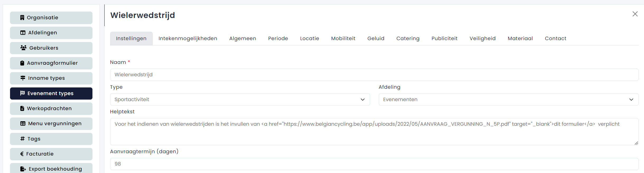Switch to the Materiaal tab
Viewport: 644px width, 173px height.
(x=520, y=39)
